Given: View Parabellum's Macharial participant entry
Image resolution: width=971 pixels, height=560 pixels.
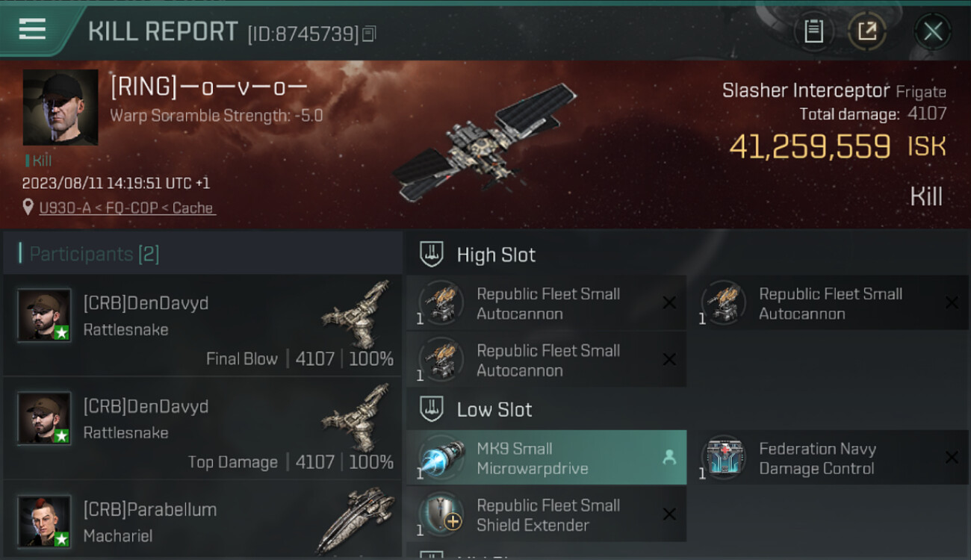Looking at the screenshot, I should (202, 519).
